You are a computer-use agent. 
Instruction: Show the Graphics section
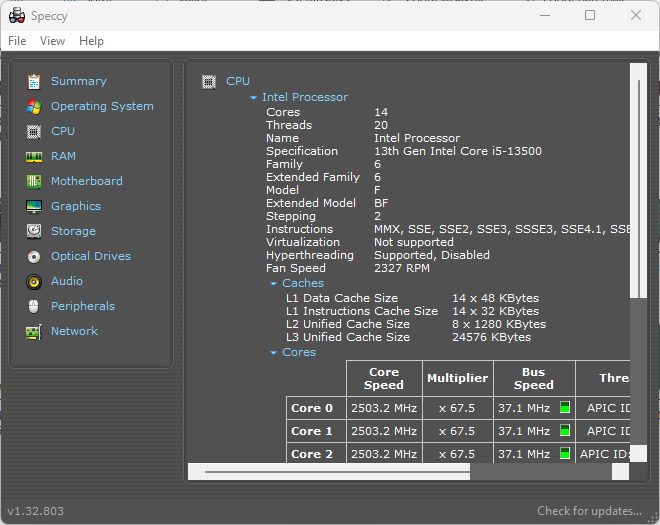(76, 206)
